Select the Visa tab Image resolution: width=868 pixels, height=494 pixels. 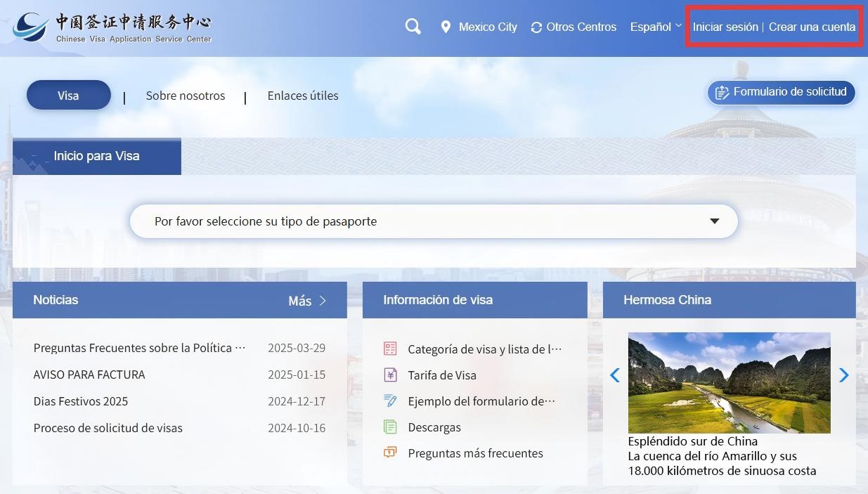(x=68, y=96)
